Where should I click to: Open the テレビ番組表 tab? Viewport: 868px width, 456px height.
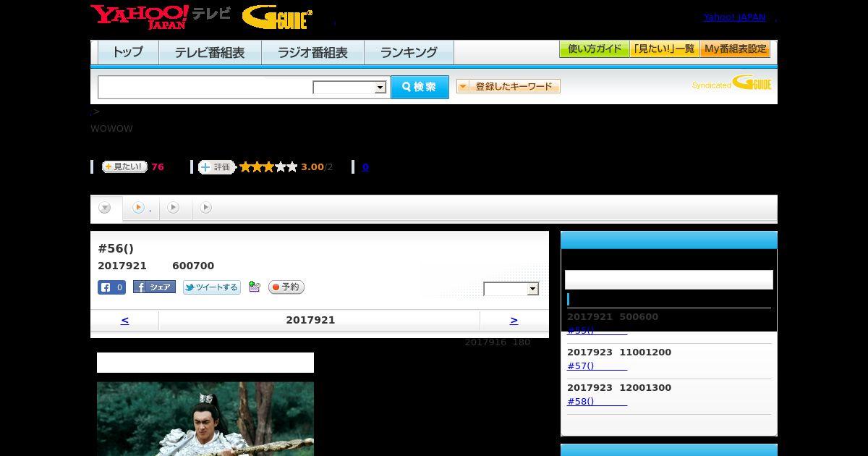tap(210, 52)
